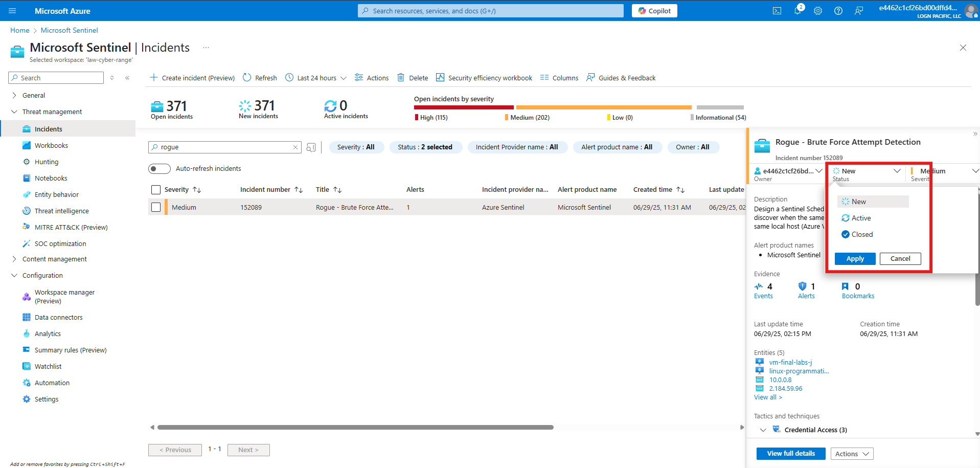Screen dimensions: 980x468
Task: Open Watchlist in the sidebar
Action: (x=48, y=366)
